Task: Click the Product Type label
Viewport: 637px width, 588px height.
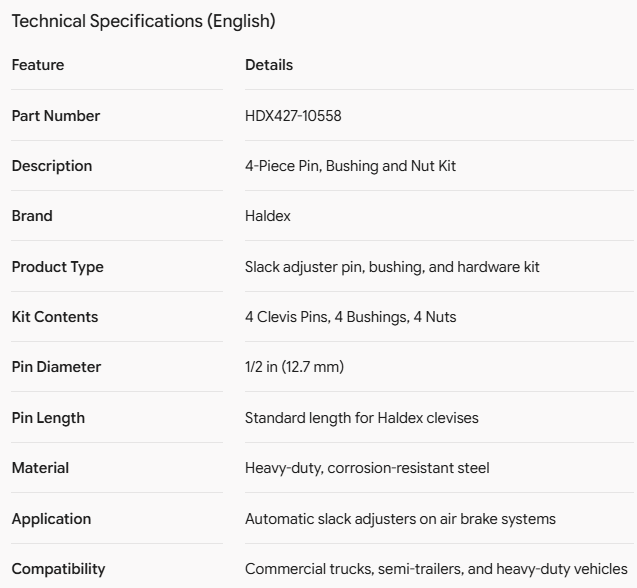Action: click(x=58, y=267)
